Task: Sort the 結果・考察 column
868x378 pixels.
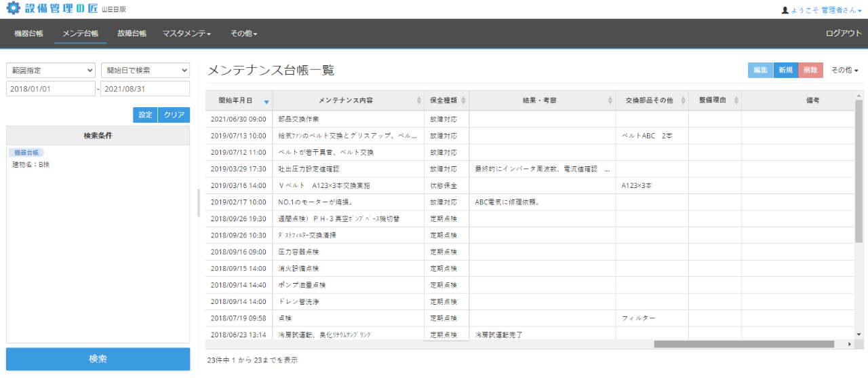Action: coord(610,100)
